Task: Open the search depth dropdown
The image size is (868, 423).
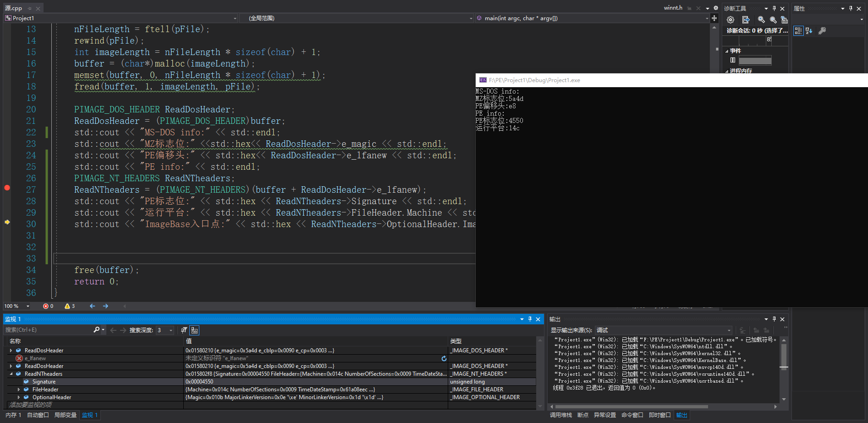Action: (171, 330)
